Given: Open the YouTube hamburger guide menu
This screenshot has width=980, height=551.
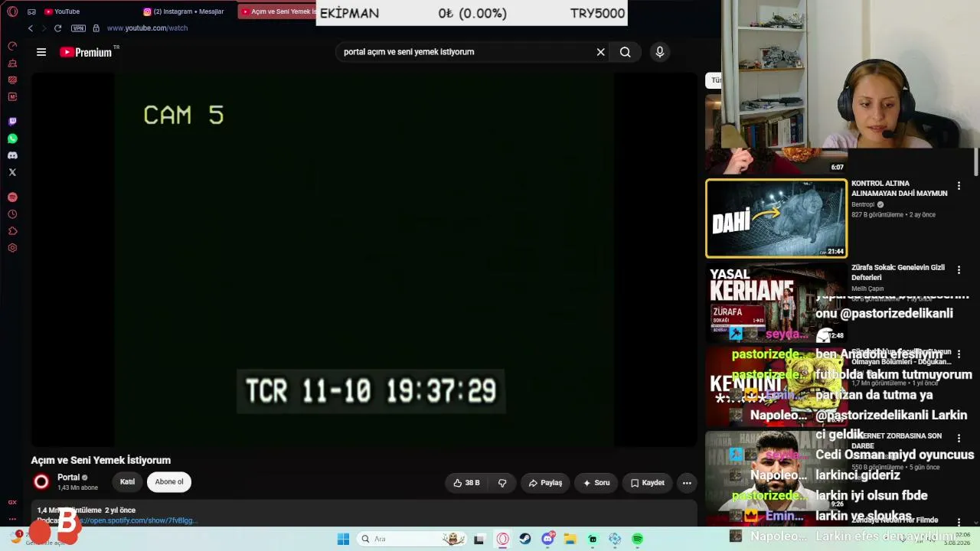Looking at the screenshot, I should tap(41, 52).
